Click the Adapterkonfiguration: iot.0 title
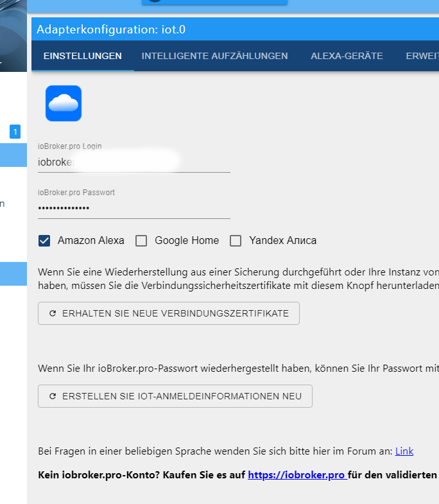The image size is (439, 504). pos(111,30)
